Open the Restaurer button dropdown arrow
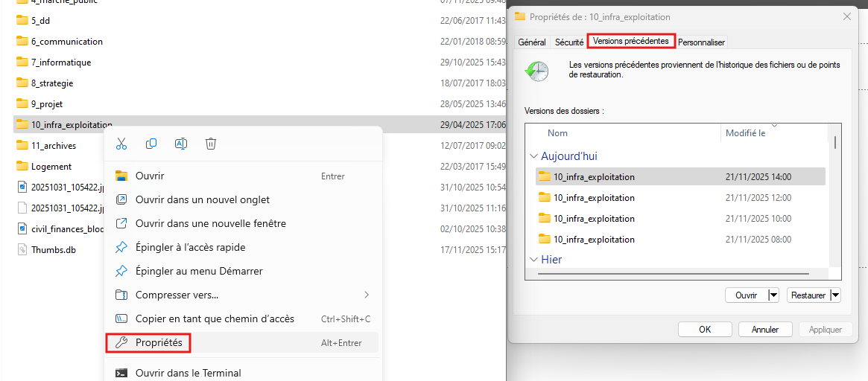This screenshot has height=381, width=868. pyautogui.click(x=835, y=295)
